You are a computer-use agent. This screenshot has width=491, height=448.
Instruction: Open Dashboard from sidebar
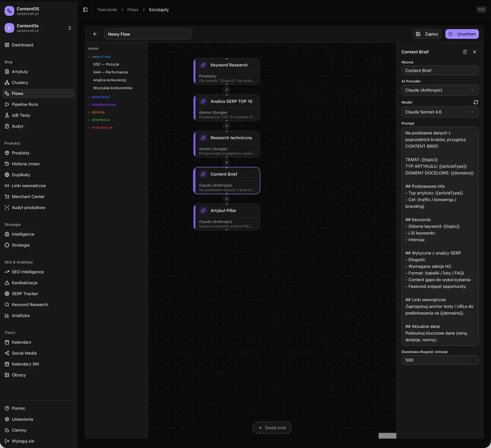[x=38, y=45]
